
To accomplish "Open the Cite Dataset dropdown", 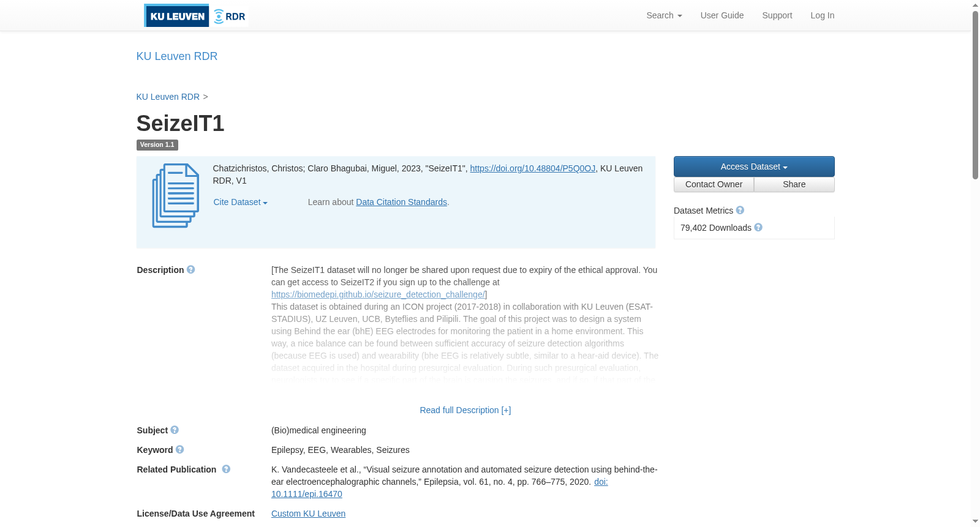I will 240,202.
